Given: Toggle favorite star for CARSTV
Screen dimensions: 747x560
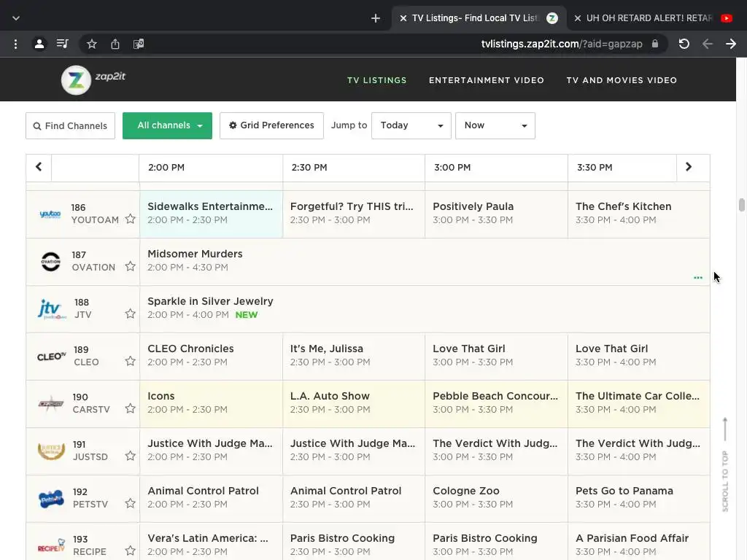Looking at the screenshot, I should tap(130, 408).
